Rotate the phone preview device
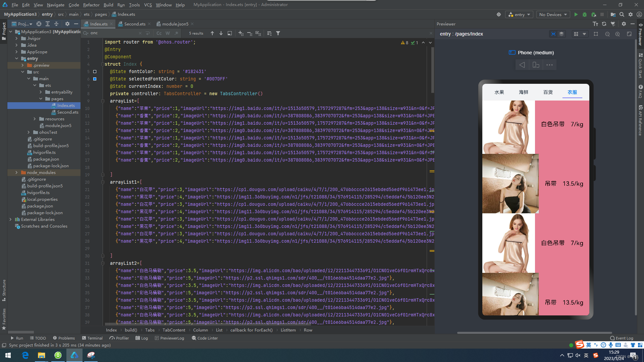Viewport: 644px width, 362px height. coord(536,65)
